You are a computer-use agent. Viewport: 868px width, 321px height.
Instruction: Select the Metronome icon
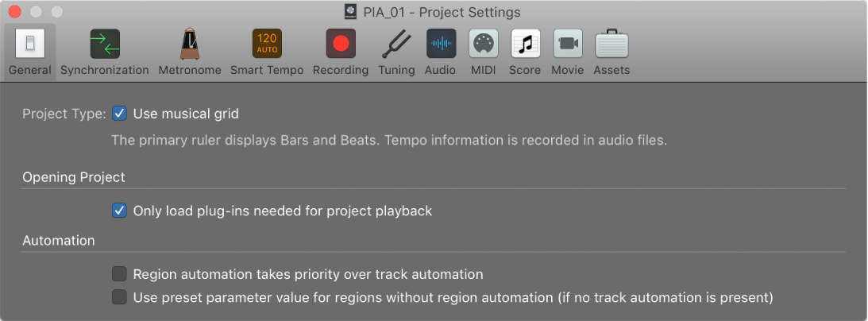tap(190, 44)
